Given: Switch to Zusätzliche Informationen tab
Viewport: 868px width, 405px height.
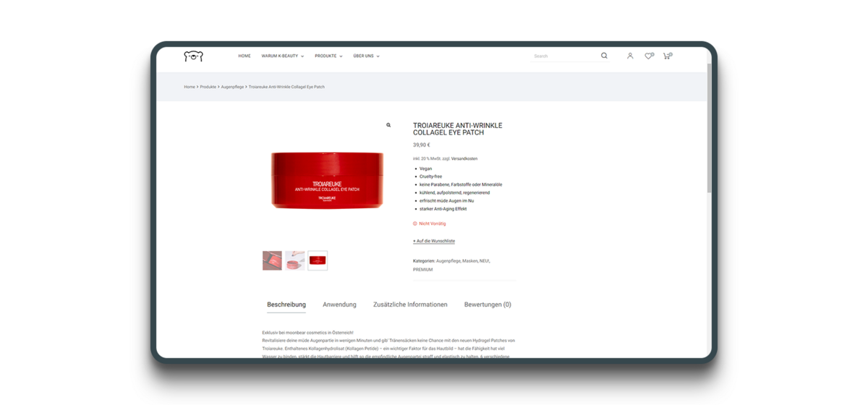Looking at the screenshot, I should tap(410, 304).
